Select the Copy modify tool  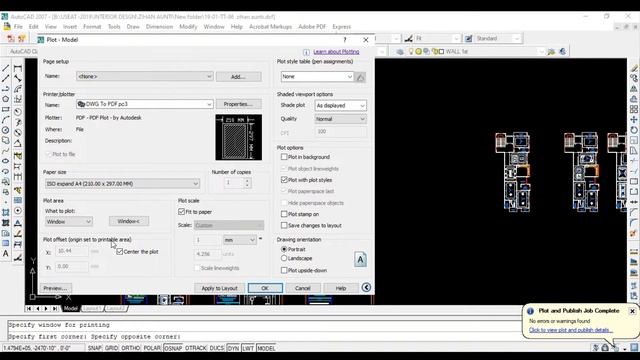tap(634, 78)
